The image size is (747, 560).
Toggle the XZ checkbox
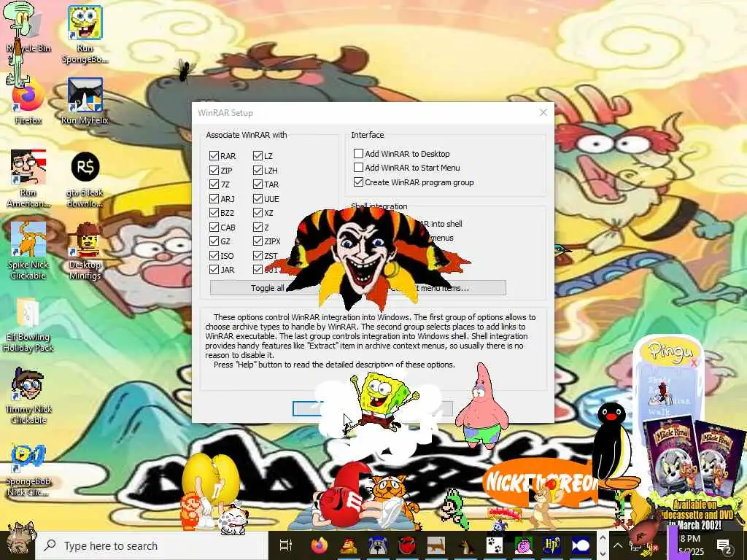[x=258, y=213]
